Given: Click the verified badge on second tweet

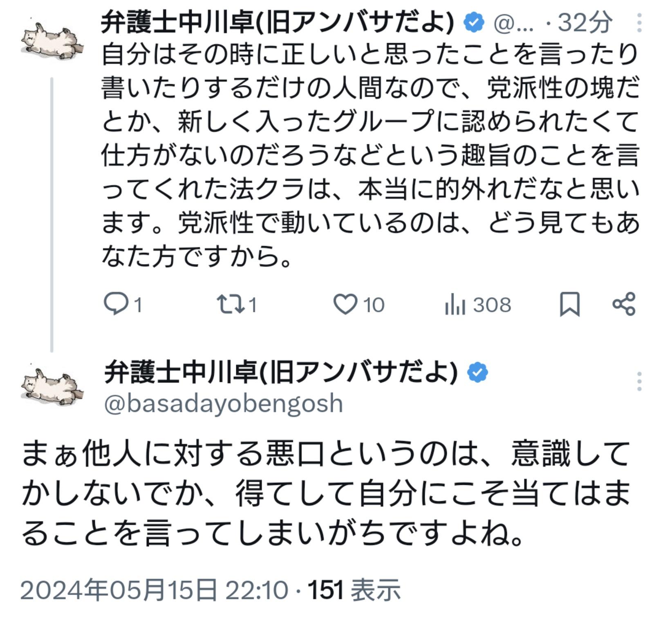Looking at the screenshot, I should (x=477, y=373).
